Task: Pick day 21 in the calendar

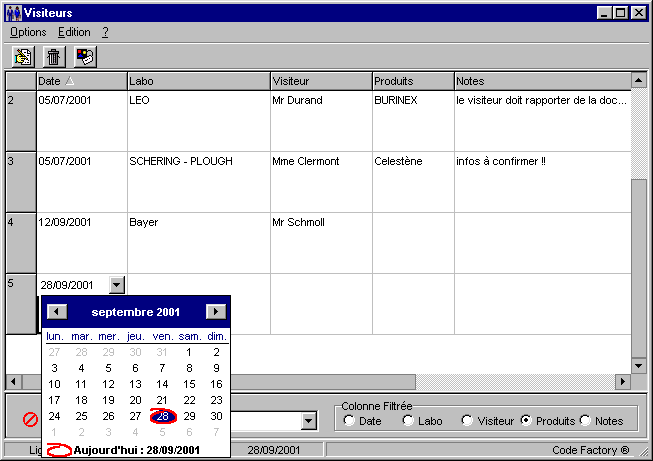Action: click(x=162, y=400)
